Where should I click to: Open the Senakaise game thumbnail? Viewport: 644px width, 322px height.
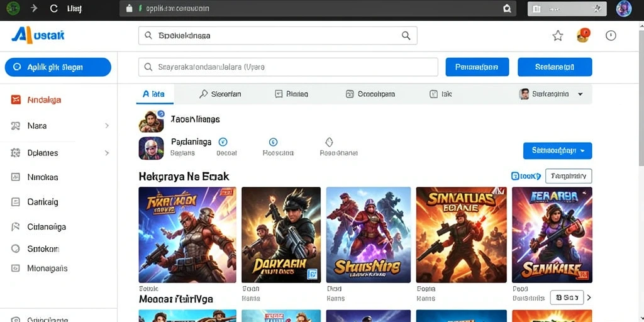click(x=552, y=235)
